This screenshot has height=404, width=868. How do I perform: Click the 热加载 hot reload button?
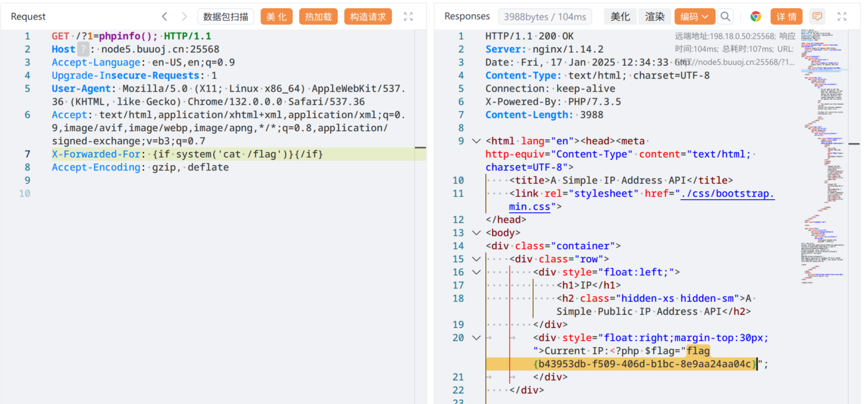[x=318, y=16]
